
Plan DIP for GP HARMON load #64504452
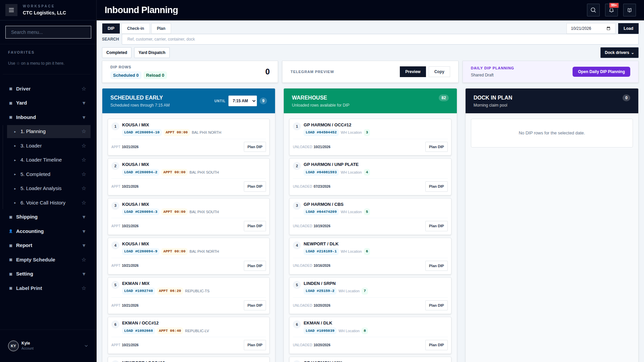coord(436,147)
